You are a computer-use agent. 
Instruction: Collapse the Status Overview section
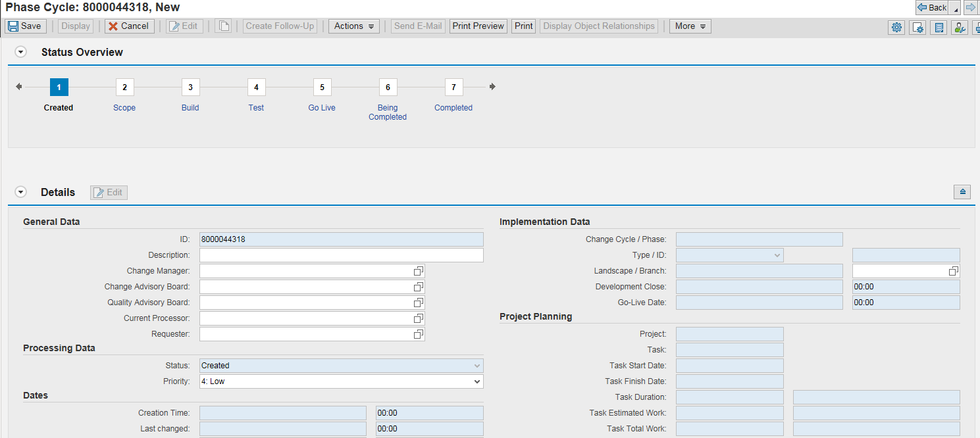tap(21, 52)
